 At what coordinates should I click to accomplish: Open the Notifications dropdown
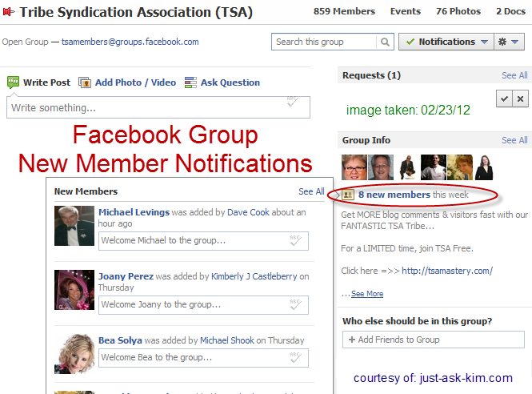pyautogui.click(x=446, y=42)
